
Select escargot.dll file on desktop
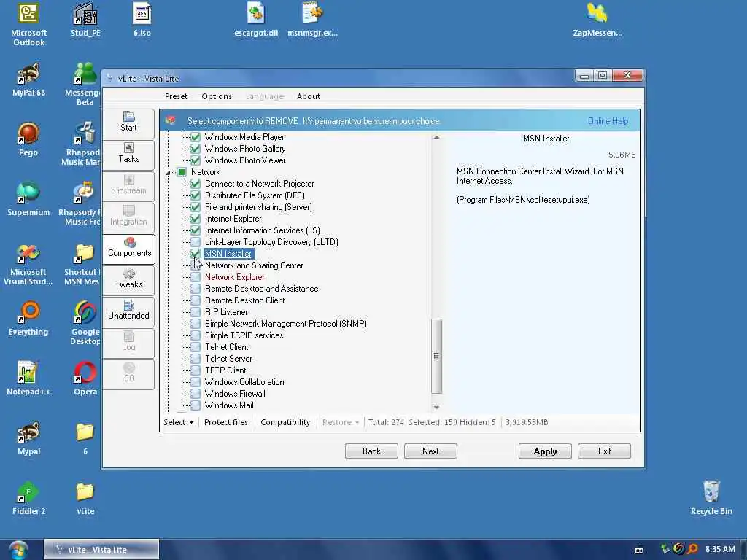pos(256,20)
